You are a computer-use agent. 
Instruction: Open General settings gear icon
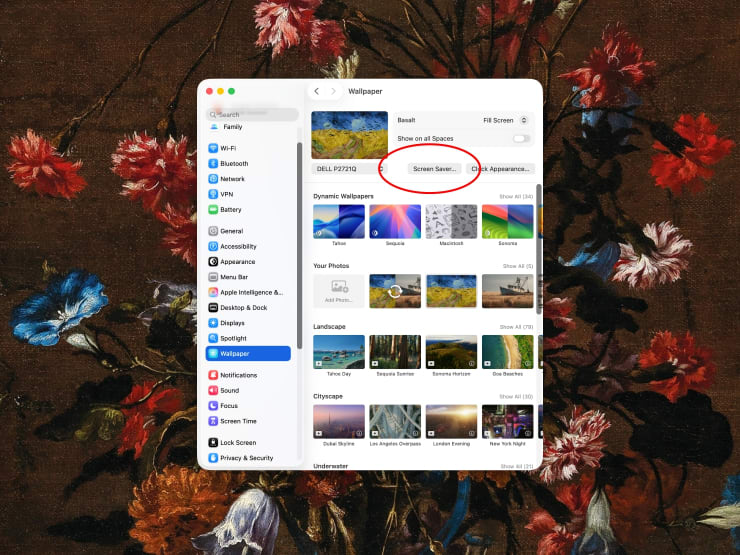coord(213,231)
